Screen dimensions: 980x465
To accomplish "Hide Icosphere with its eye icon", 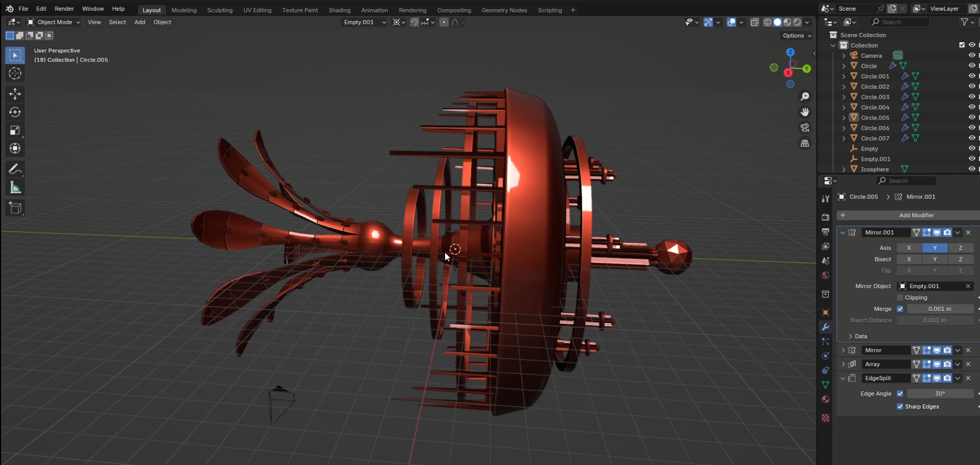I will (971, 169).
